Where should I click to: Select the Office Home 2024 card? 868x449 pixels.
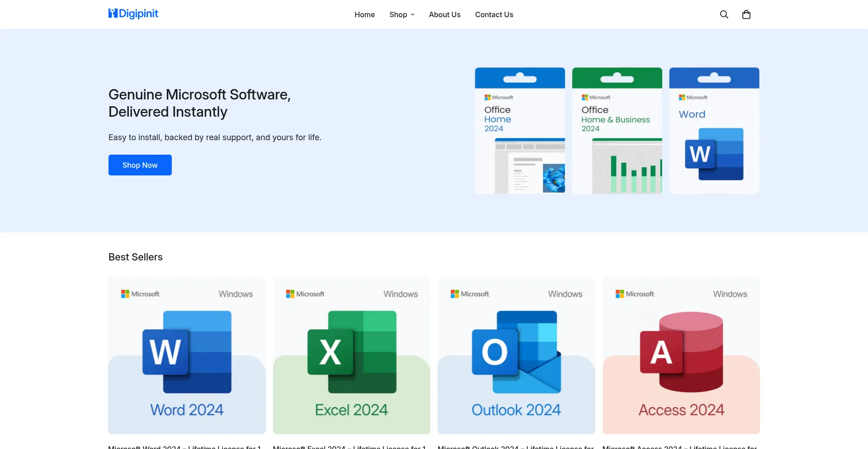tap(520, 131)
